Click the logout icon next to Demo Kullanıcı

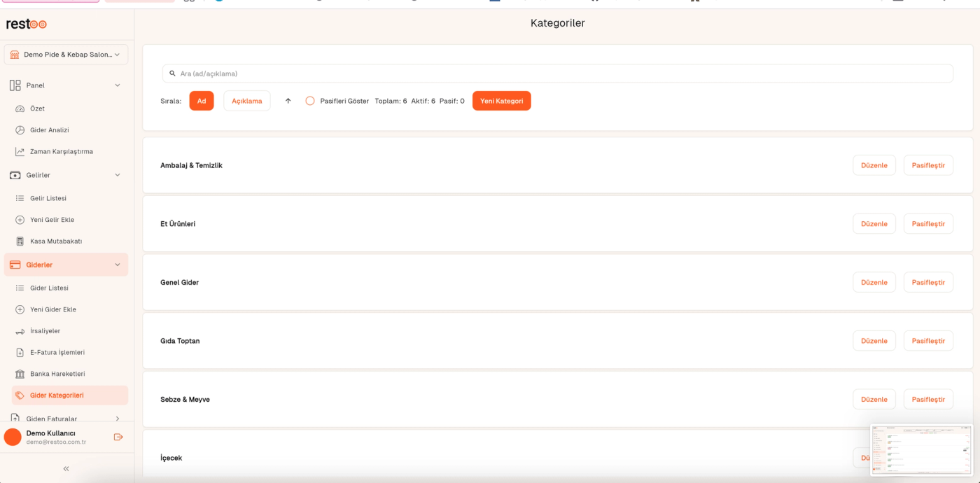point(118,437)
